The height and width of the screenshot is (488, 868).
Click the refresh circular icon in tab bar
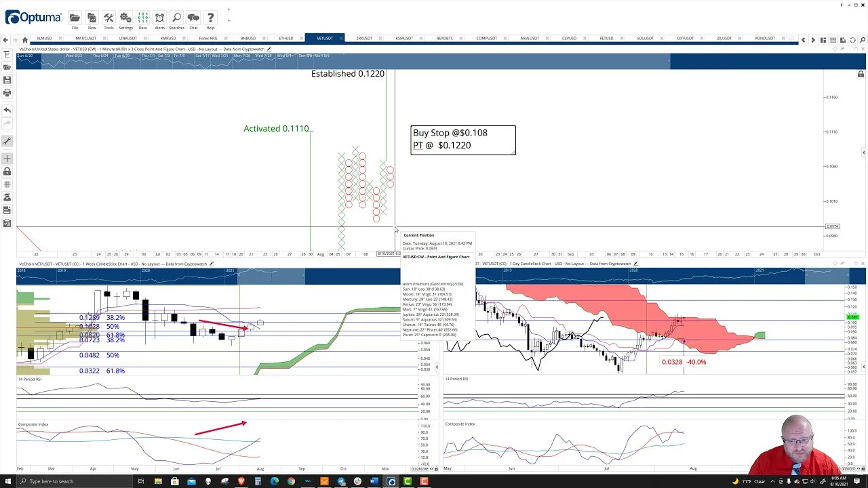coord(852,40)
